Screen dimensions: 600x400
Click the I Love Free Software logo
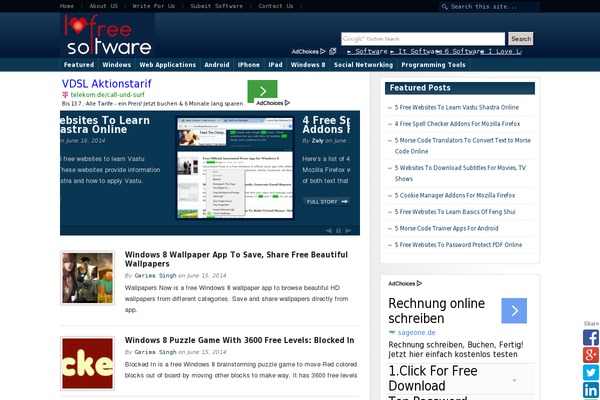108,35
